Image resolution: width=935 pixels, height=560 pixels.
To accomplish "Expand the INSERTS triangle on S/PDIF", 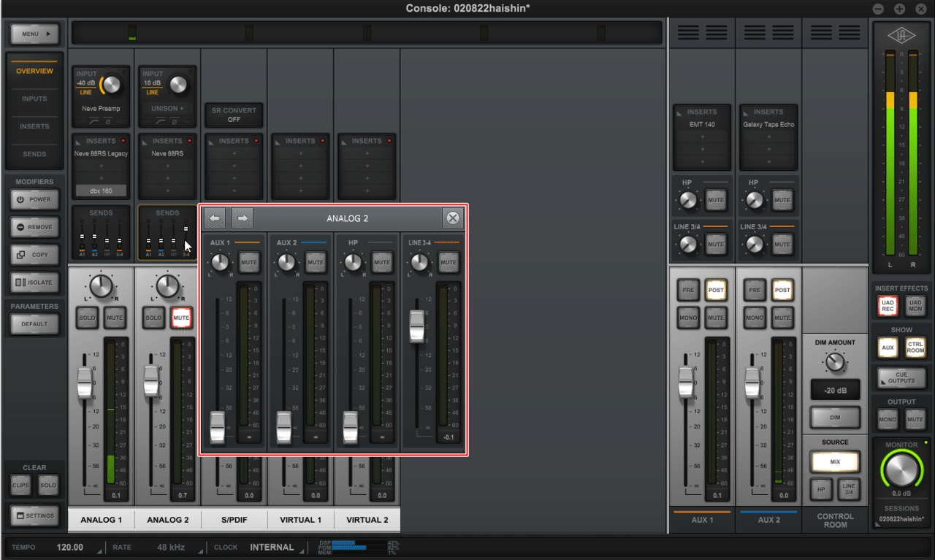I will tap(212, 141).
